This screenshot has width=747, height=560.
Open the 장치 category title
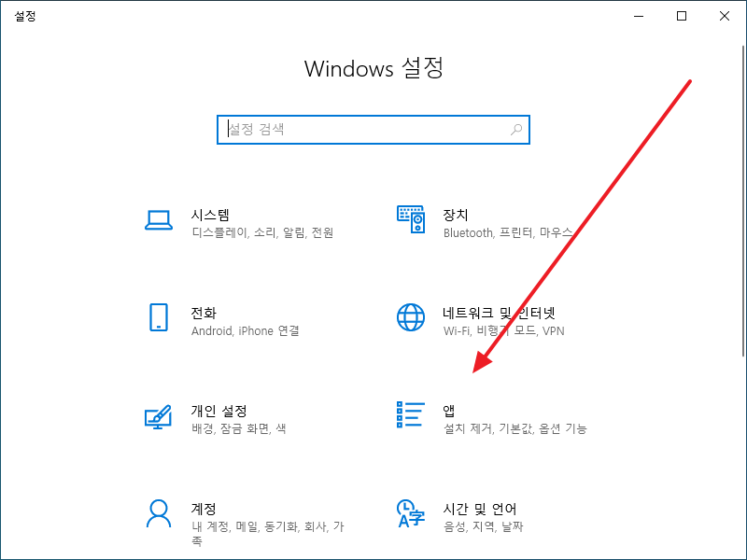point(456,215)
